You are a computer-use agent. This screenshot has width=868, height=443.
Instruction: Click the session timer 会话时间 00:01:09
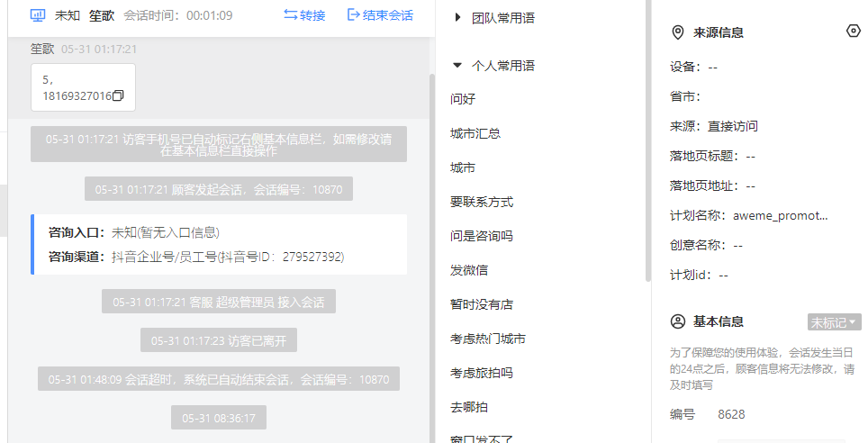pos(177,15)
